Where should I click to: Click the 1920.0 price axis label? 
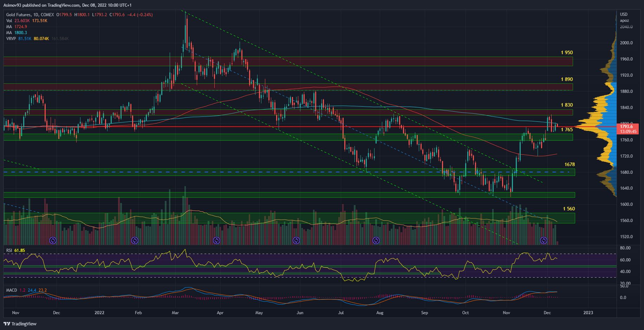pyautogui.click(x=626, y=75)
